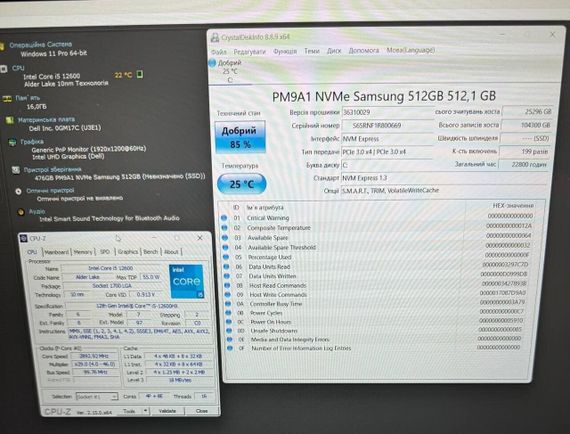Click the blue dot for Data Units Read
Viewport: 570px width, 434px height.
tap(226, 266)
